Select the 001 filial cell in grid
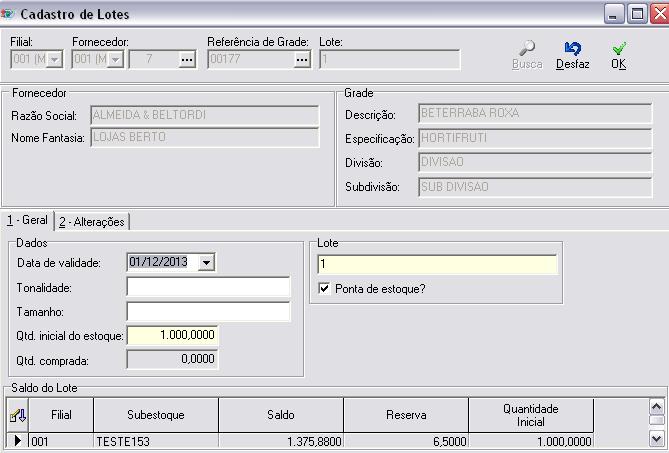Image resolution: width=669 pixels, height=453 pixels. 61,441
